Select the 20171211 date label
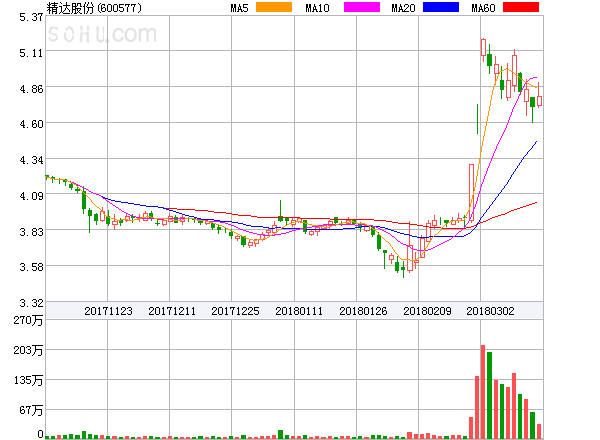Image resolution: width=600 pixels, height=440 pixels. click(172, 311)
